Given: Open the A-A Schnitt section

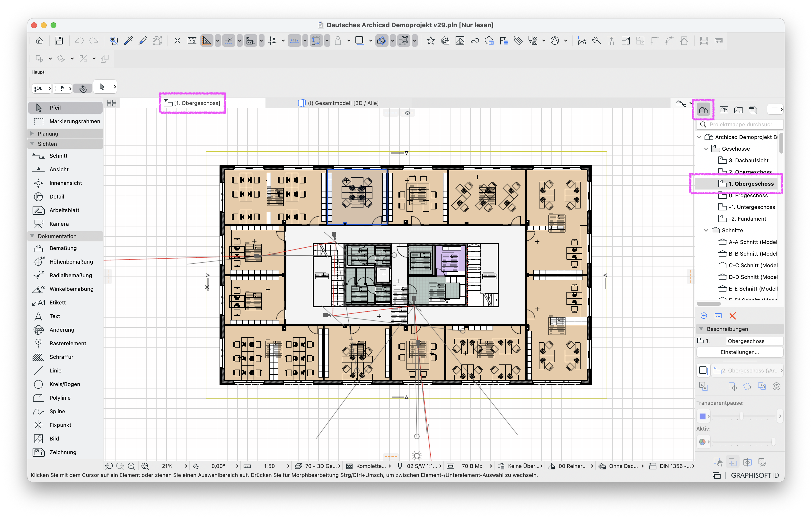Looking at the screenshot, I should [x=748, y=242].
